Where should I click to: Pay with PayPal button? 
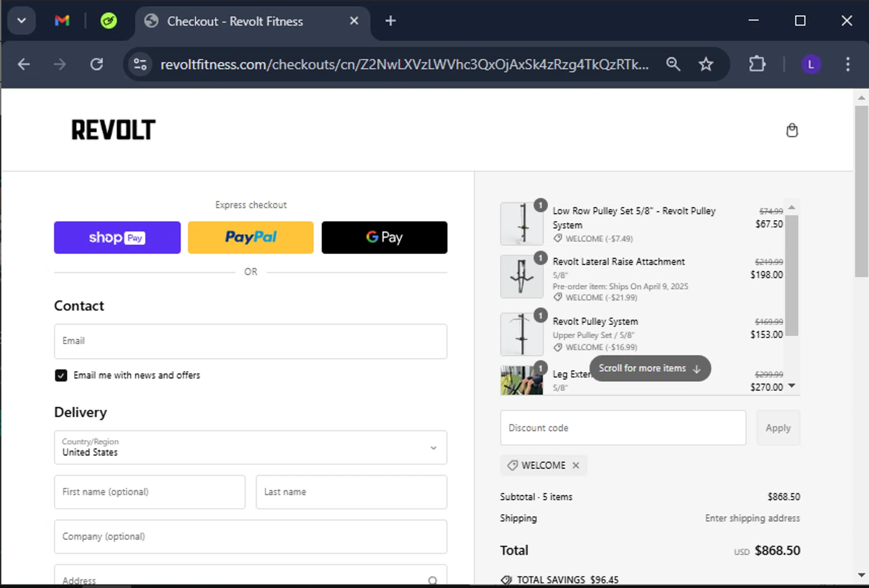(250, 238)
